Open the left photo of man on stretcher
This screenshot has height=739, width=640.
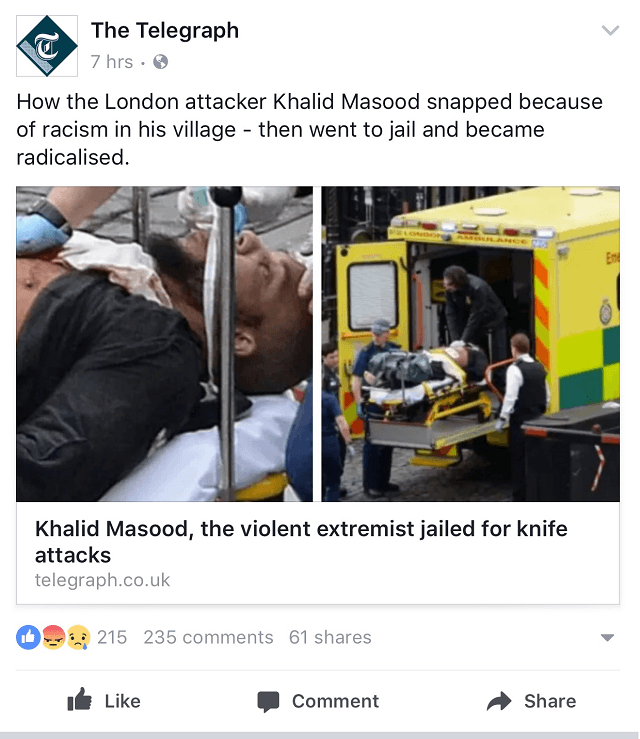pyautogui.click(x=164, y=344)
